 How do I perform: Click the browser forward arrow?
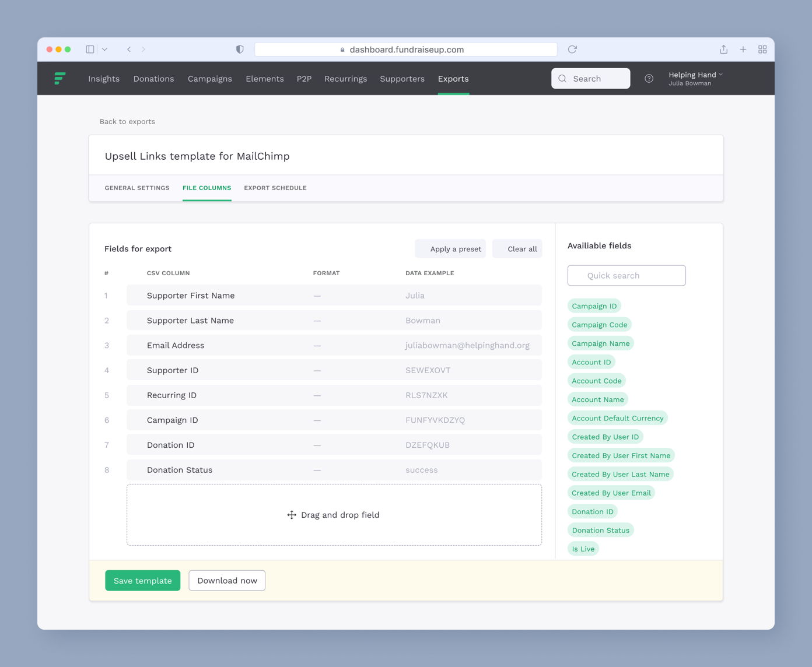[x=143, y=50]
